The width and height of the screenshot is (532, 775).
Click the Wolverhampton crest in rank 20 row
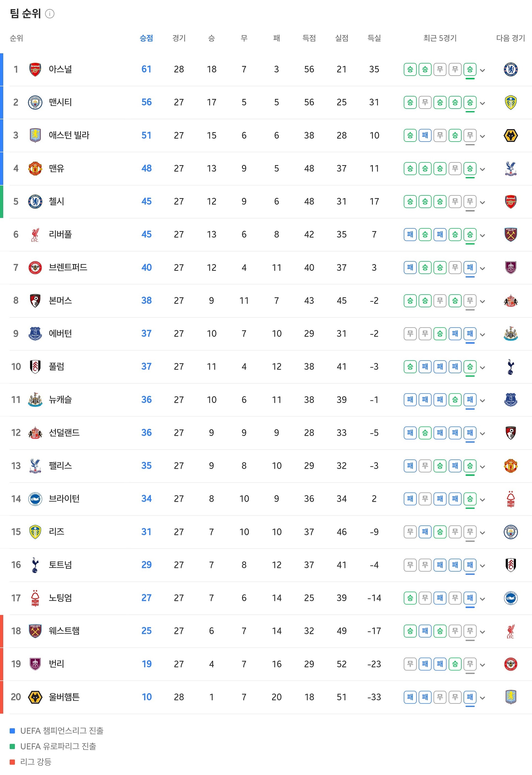coord(35,697)
